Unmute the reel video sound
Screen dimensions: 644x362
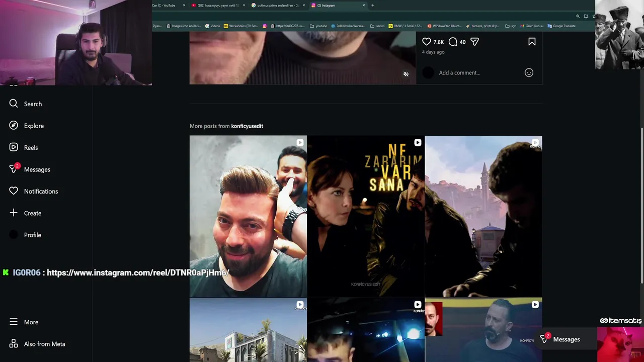406,74
